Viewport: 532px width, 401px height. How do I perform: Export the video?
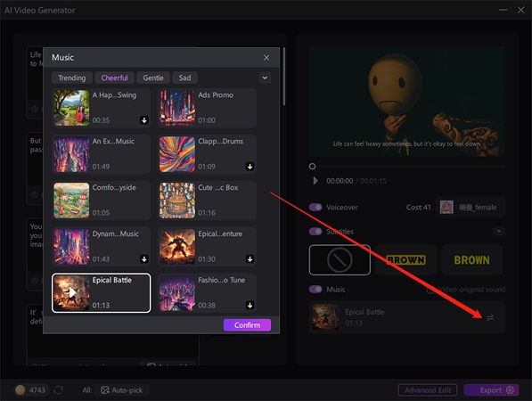[491, 390]
